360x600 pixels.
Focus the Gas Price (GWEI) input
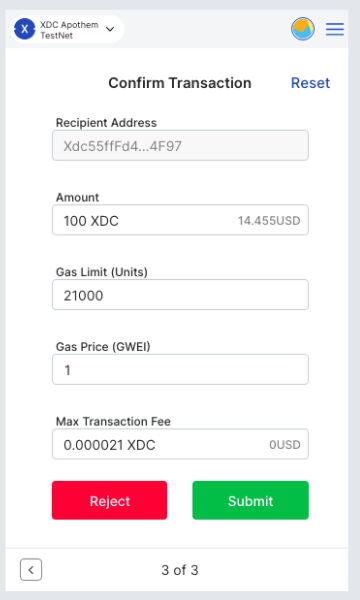click(x=180, y=370)
